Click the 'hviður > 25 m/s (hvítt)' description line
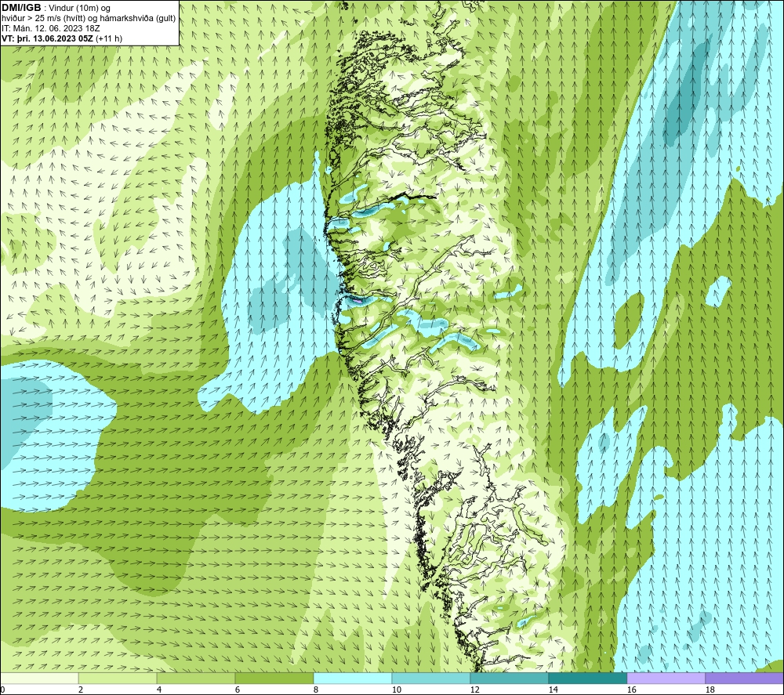Viewport: 784px width, 695px height. (89, 18)
